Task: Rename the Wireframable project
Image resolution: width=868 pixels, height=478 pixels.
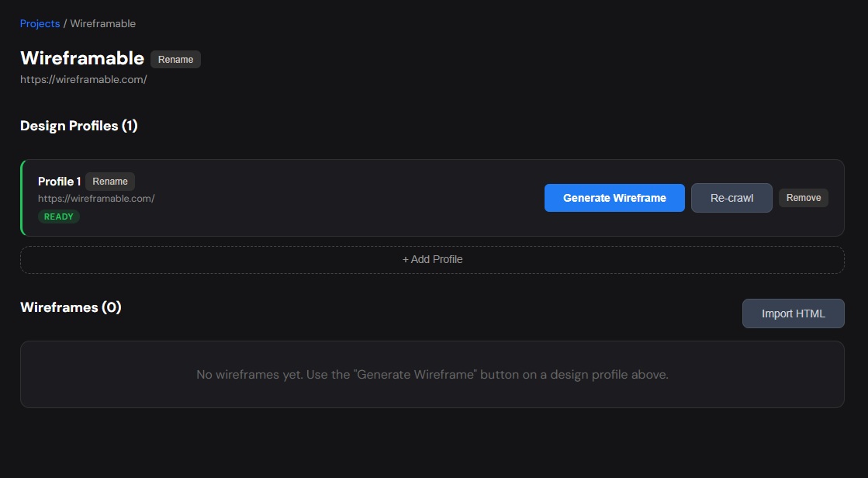Action: click(x=175, y=59)
